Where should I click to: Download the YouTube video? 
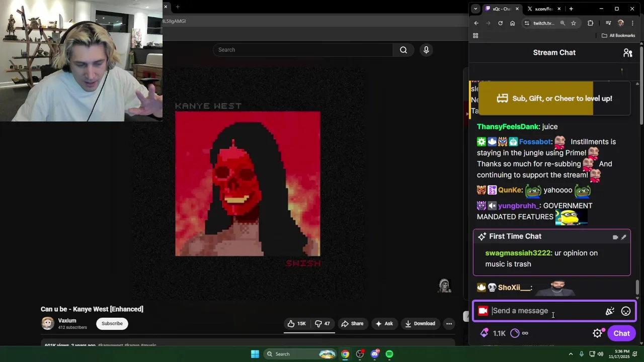420,324
